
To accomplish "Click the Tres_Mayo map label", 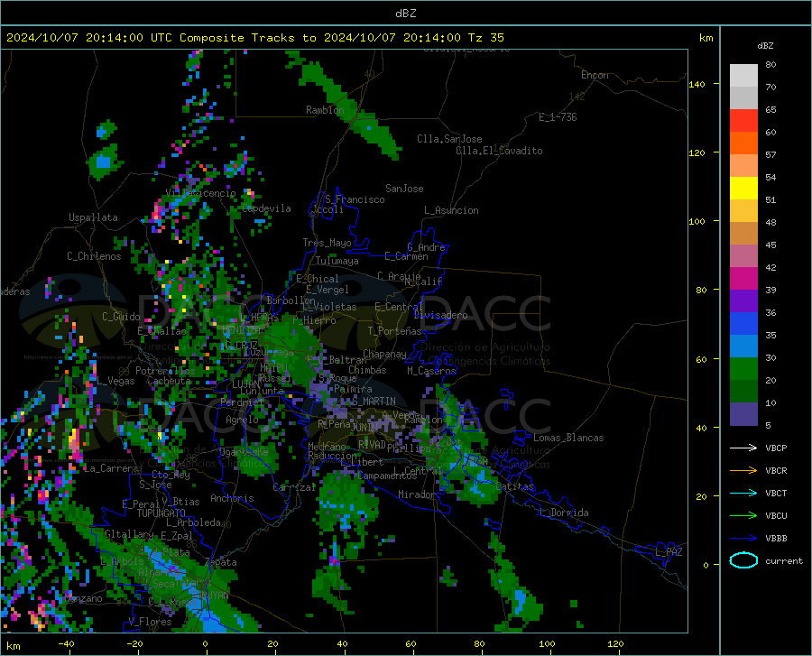I will pos(327,243).
